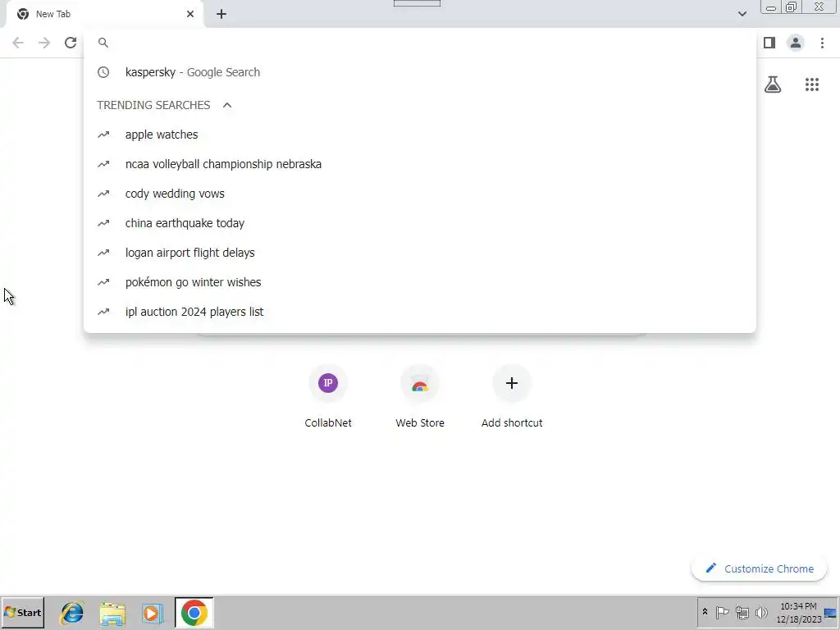The width and height of the screenshot is (840, 630).
Task: Click the forward navigation arrow
Action: [44, 43]
